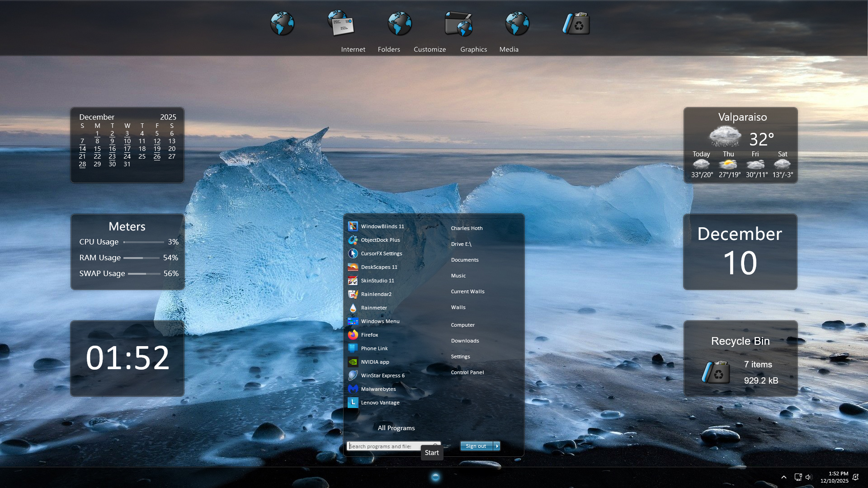This screenshot has width=868, height=488.
Task: Launch ObjectDock Plus app
Action: [x=380, y=240]
